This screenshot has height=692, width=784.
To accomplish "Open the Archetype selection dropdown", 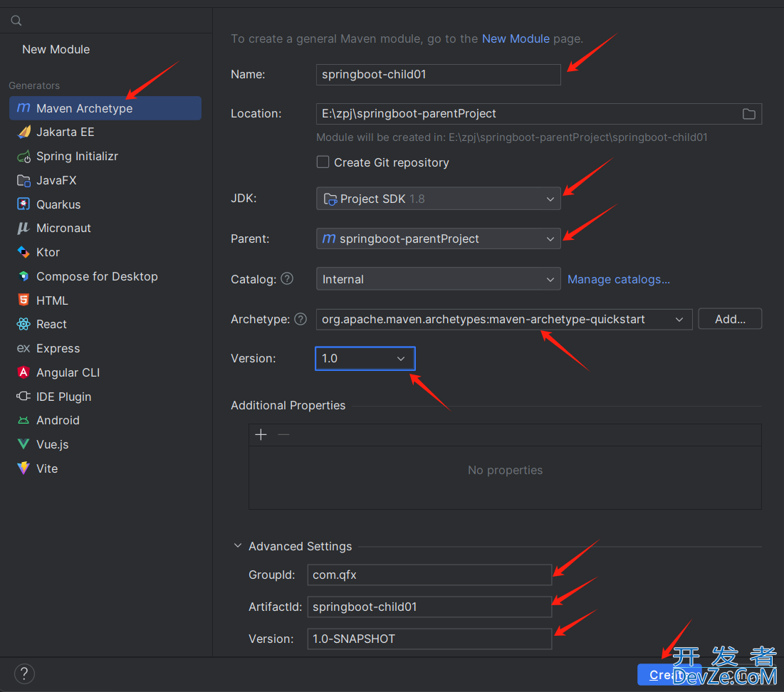I will click(504, 319).
